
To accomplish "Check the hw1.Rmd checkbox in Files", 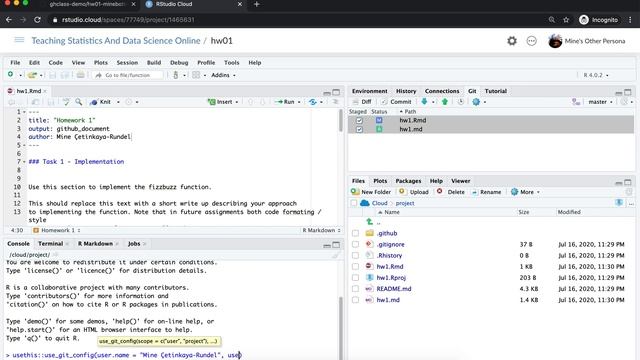I will click(356, 266).
